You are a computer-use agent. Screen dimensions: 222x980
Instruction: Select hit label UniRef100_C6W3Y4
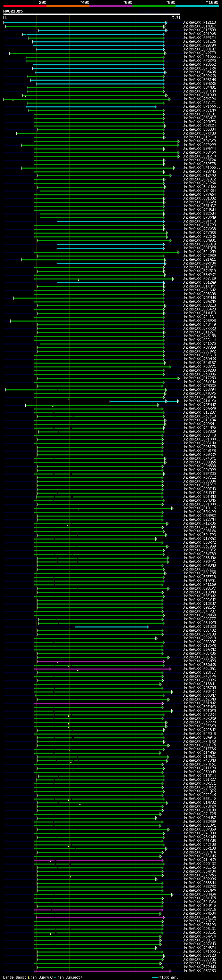click(199, 397)
